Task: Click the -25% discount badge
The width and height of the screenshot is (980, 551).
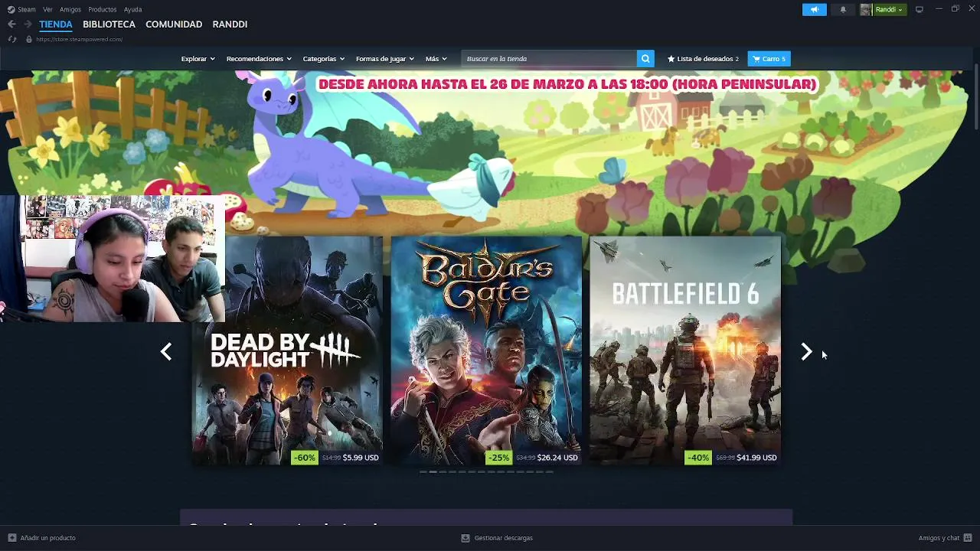Action: (498, 458)
